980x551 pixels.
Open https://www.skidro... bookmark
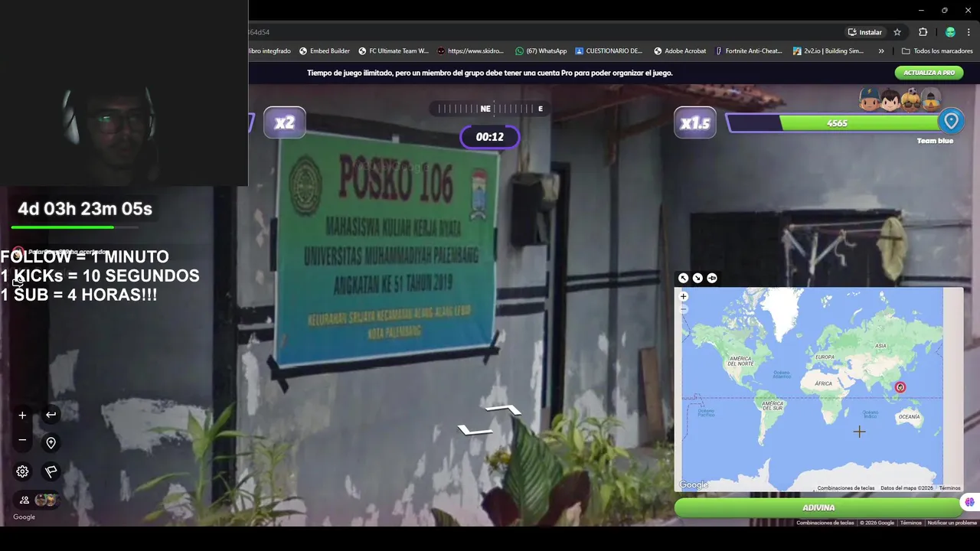click(470, 51)
